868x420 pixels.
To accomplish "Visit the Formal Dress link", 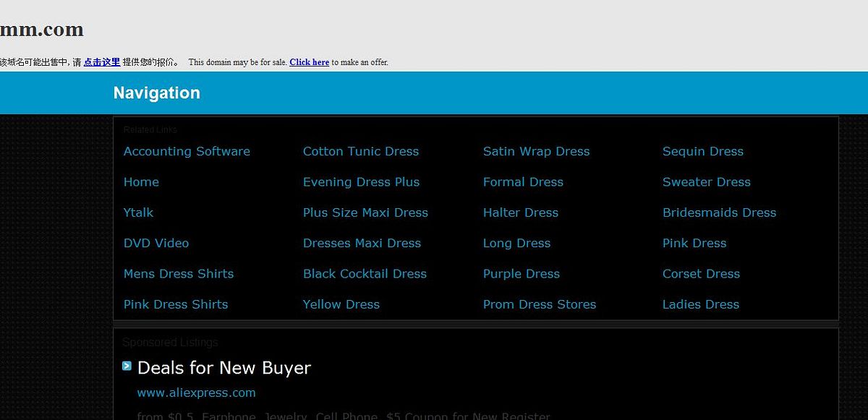I will tap(523, 182).
